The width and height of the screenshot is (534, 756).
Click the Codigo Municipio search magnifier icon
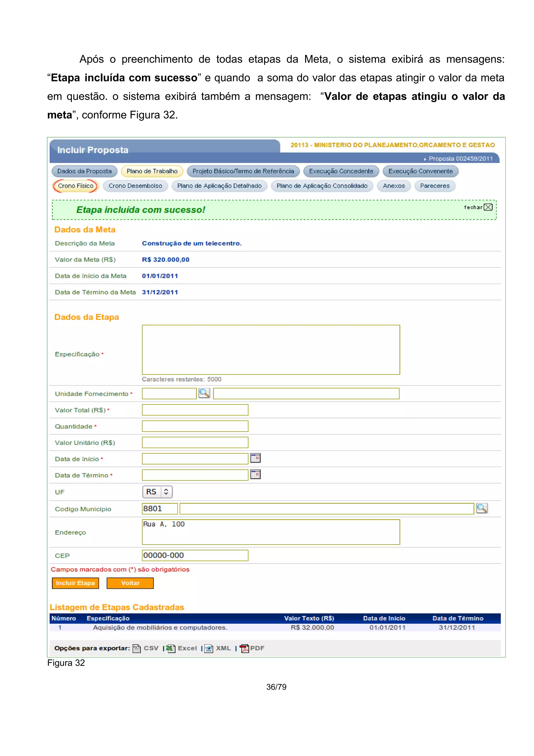[x=482, y=508]
